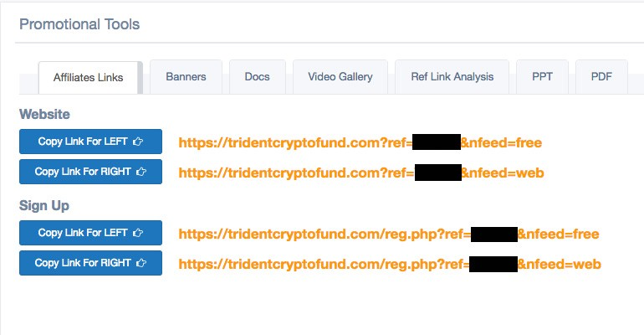
Task: Click the reg.php URL ending nfeed=free
Action: [389, 234]
